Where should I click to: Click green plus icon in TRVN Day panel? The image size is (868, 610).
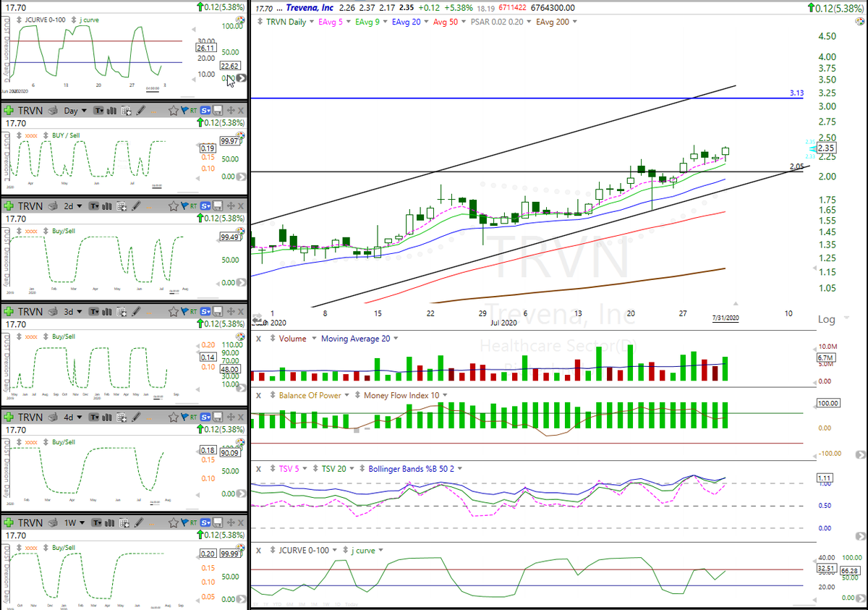(9, 111)
